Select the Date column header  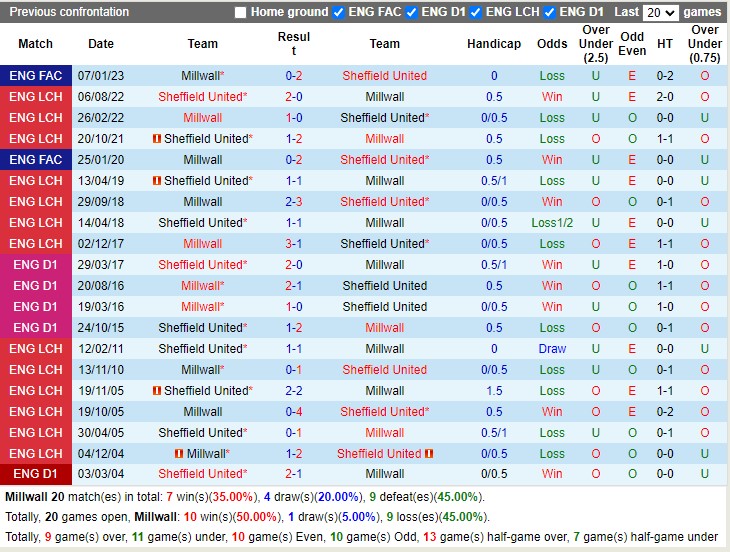pyautogui.click(x=101, y=44)
